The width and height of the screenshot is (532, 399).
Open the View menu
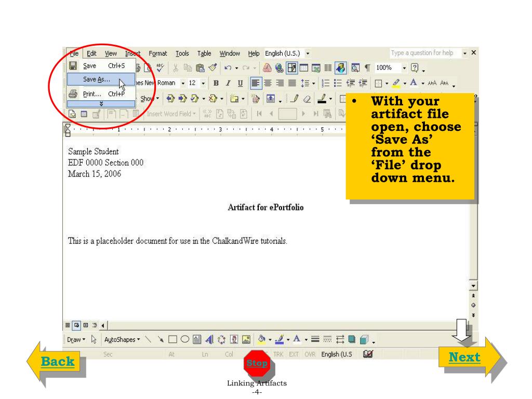[111, 54]
